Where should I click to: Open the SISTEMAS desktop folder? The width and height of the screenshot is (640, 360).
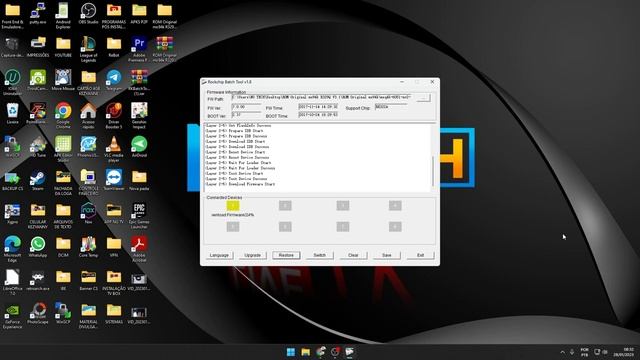click(x=113, y=313)
